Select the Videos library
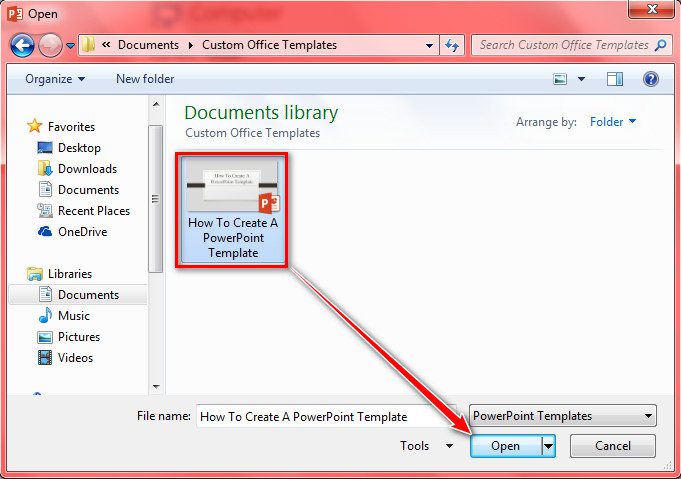The image size is (681, 479). pos(75,357)
